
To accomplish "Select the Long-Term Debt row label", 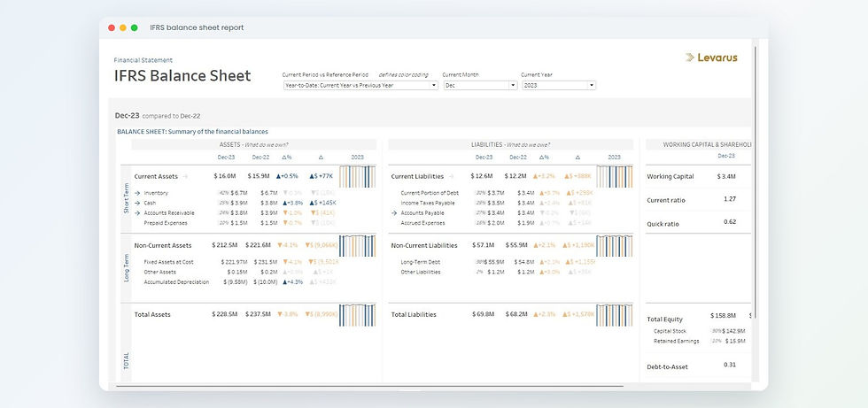I will (420, 262).
